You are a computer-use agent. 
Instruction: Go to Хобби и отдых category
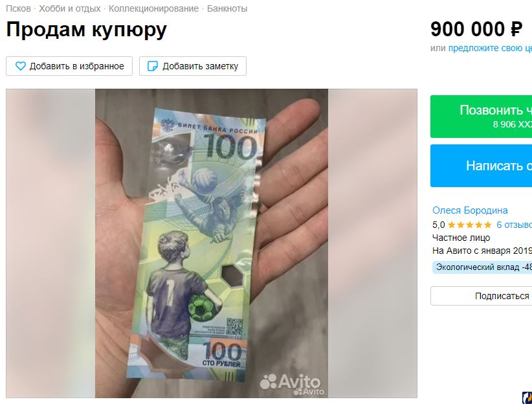(69, 8)
